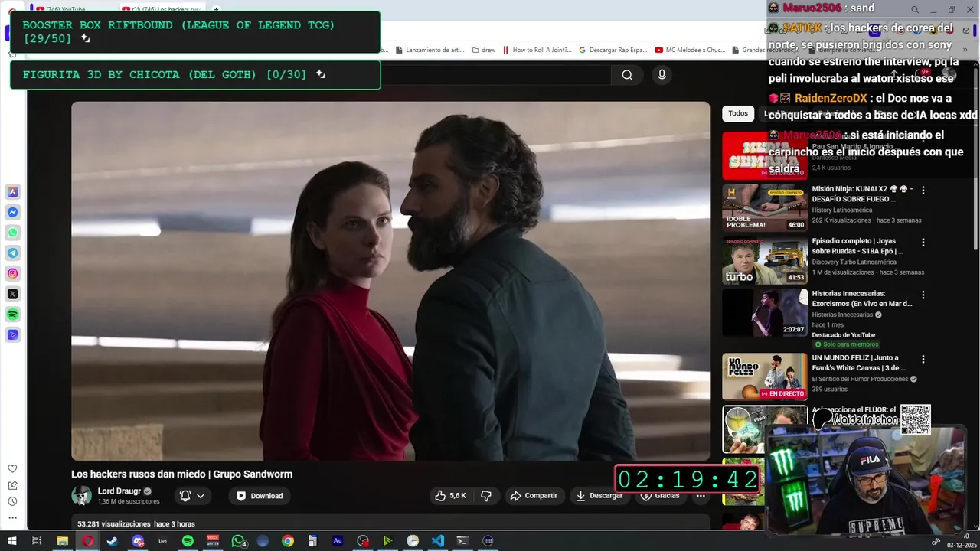Click the Gracias button

(660, 496)
